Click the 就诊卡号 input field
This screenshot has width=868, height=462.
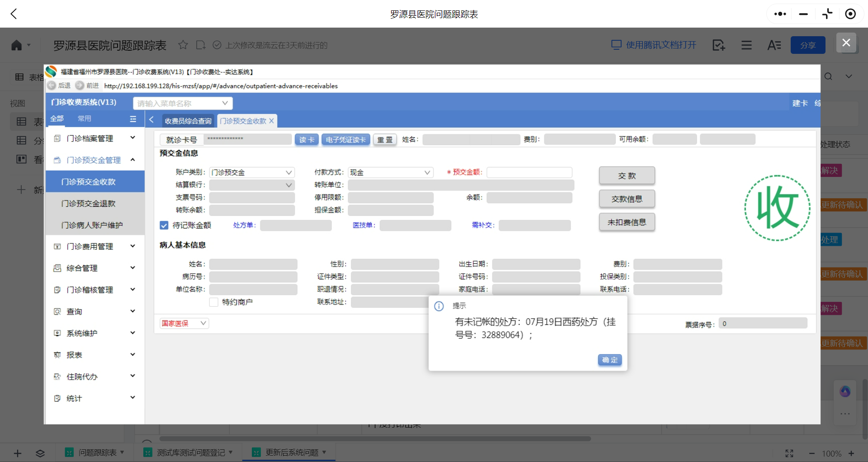tap(248, 139)
